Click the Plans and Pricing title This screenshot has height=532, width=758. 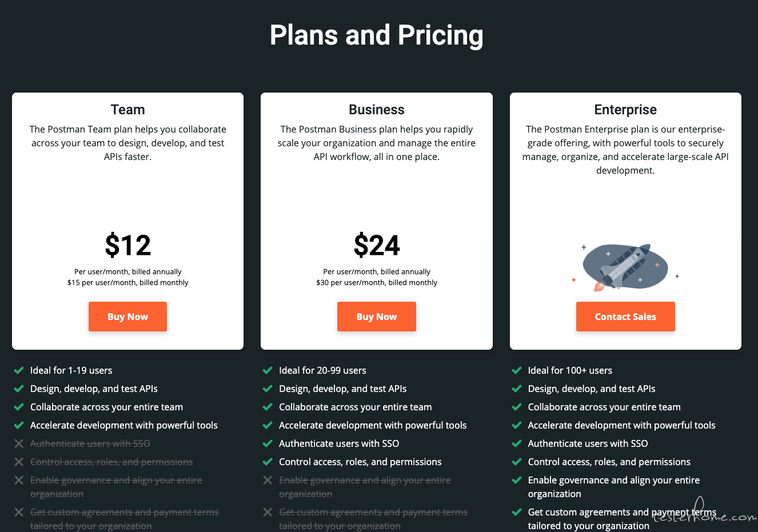point(377,35)
